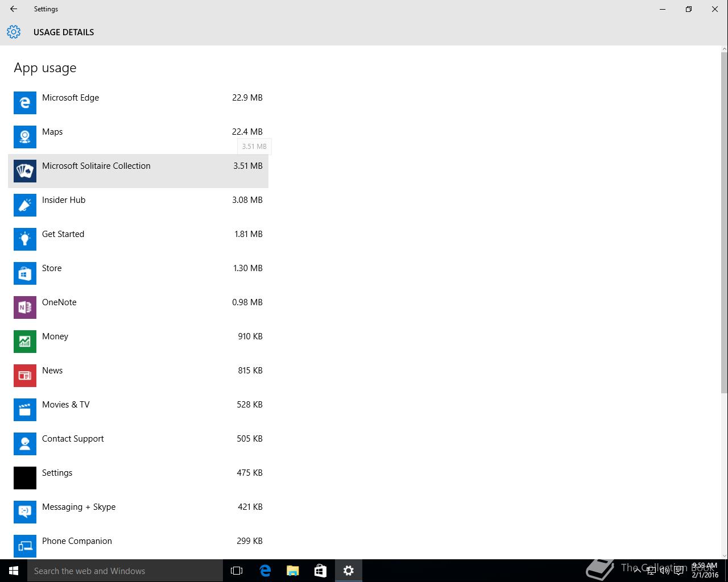
Task: Select the Messaging + Skype label
Action: [78, 507]
